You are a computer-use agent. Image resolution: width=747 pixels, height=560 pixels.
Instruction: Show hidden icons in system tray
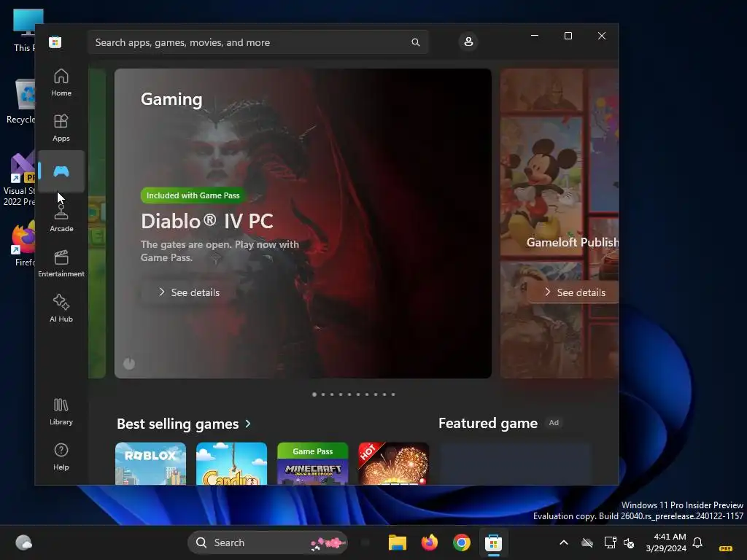coord(564,542)
